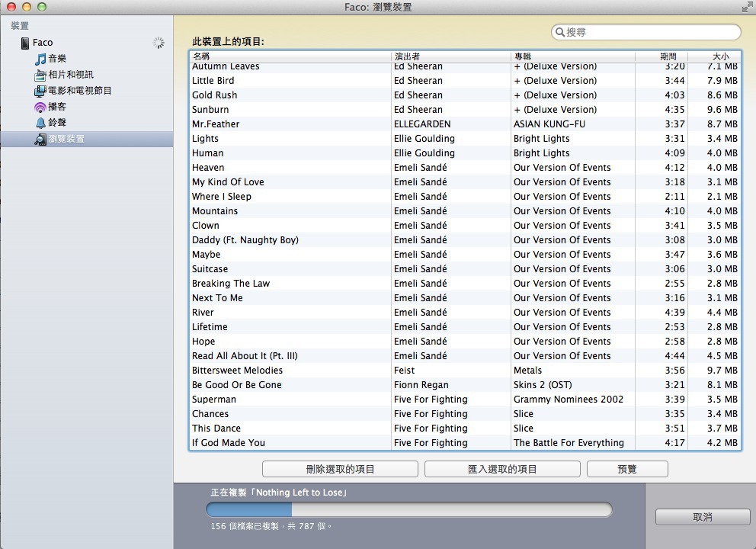Select the Where I Sleep row

click(466, 197)
